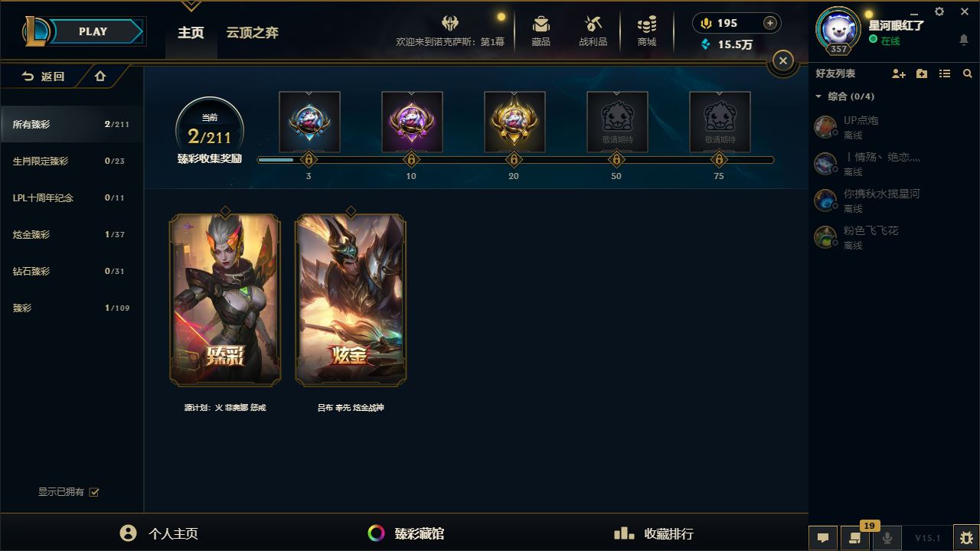Open the 藏品 collection icon

[x=541, y=31]
